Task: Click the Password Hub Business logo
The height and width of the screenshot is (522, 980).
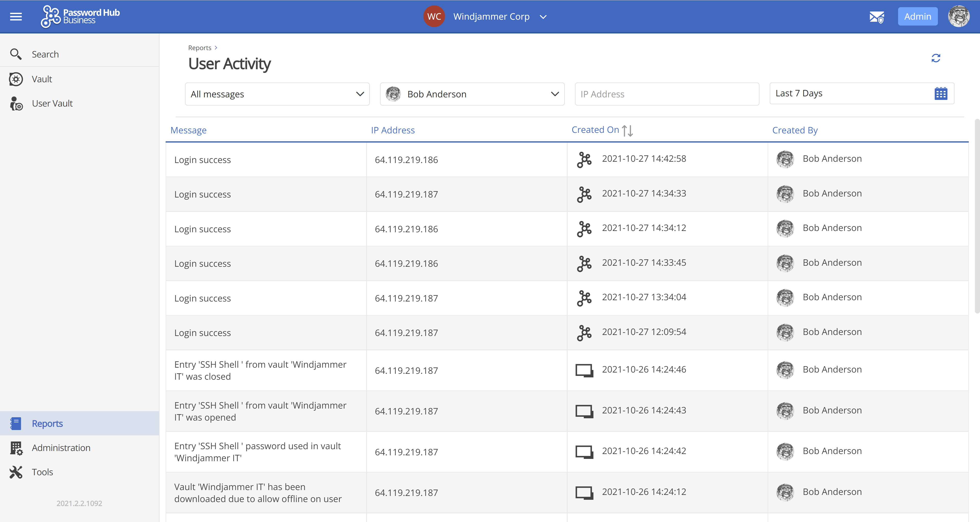Action: click(x=80, y=16)
